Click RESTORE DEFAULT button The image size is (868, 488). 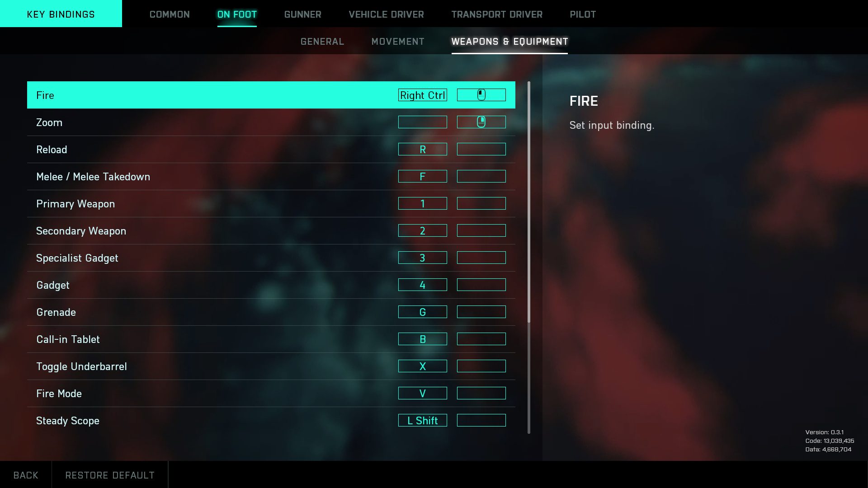click(110, 475)
